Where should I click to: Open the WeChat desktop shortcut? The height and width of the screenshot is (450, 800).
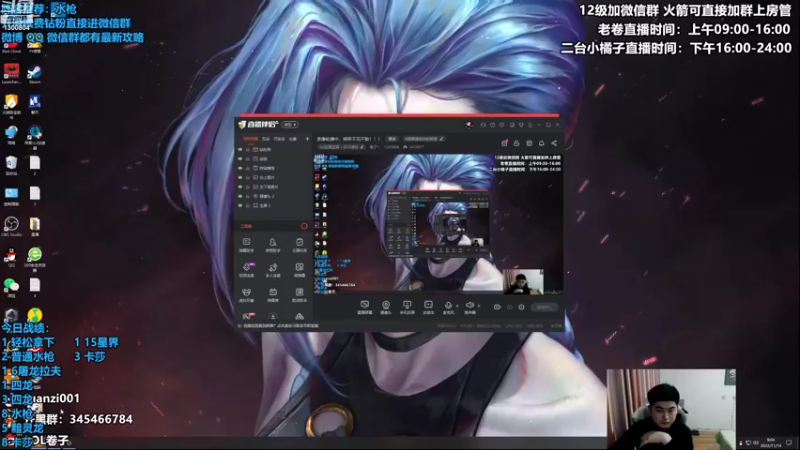tap(11, 287)
